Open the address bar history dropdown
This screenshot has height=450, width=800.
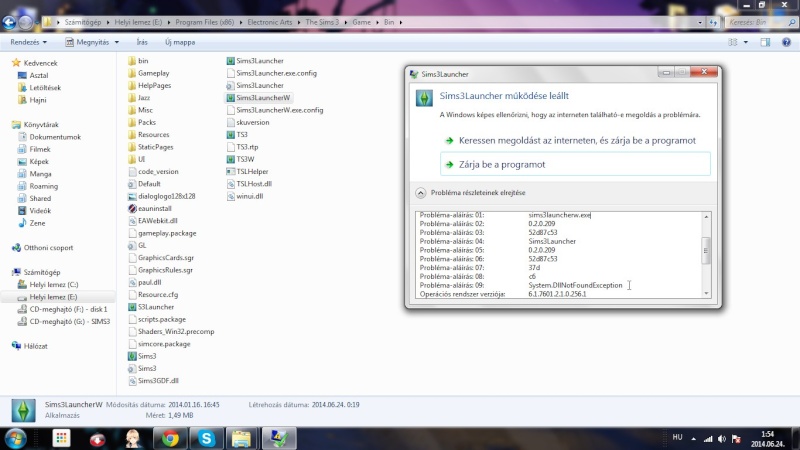[700, 22]
